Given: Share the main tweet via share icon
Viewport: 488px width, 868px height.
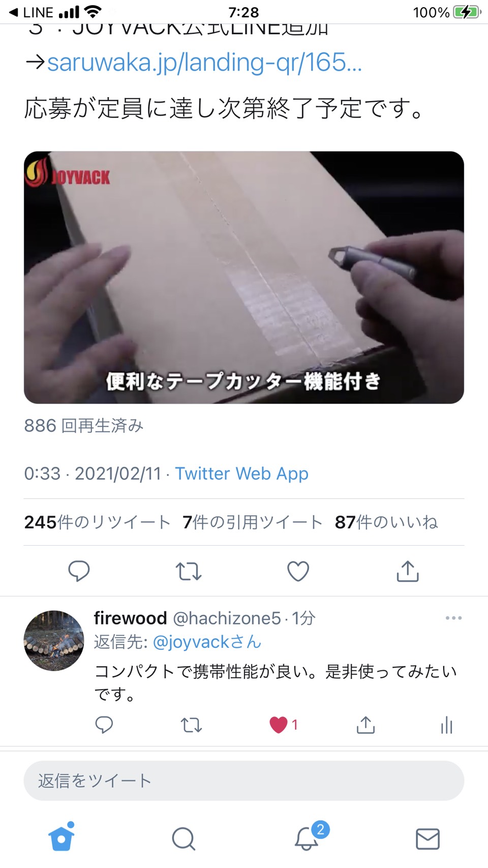Looking at the screenshot, I should (408, 571).
